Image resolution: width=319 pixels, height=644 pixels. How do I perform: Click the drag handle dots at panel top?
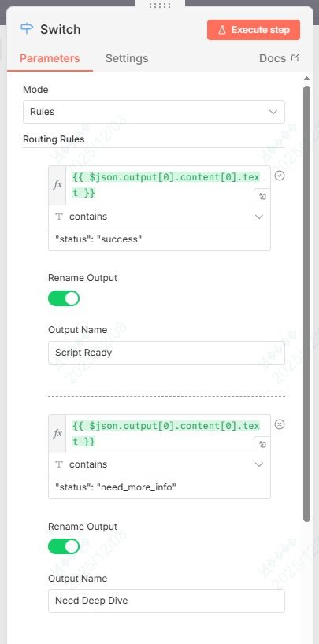point(160,6)
